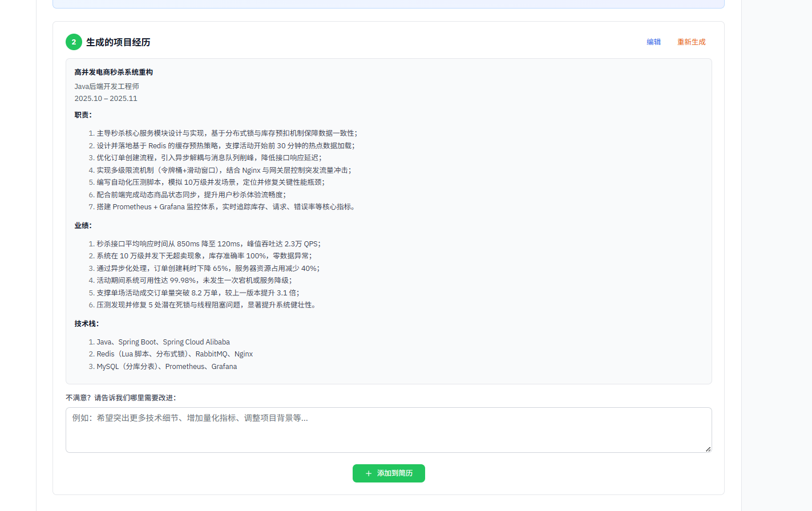Open the 编辑 edit link

pyautogui.click(x=653, y=42)
